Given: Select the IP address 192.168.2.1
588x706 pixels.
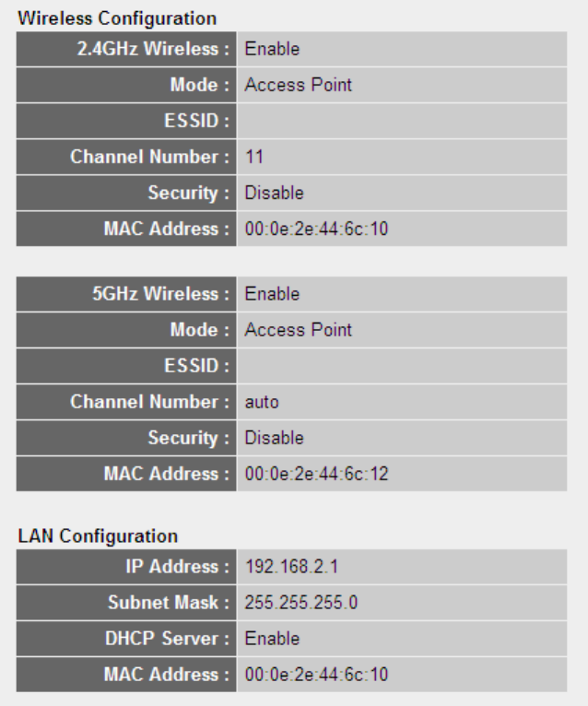Looking at the screenshot, I should (285, 564).
